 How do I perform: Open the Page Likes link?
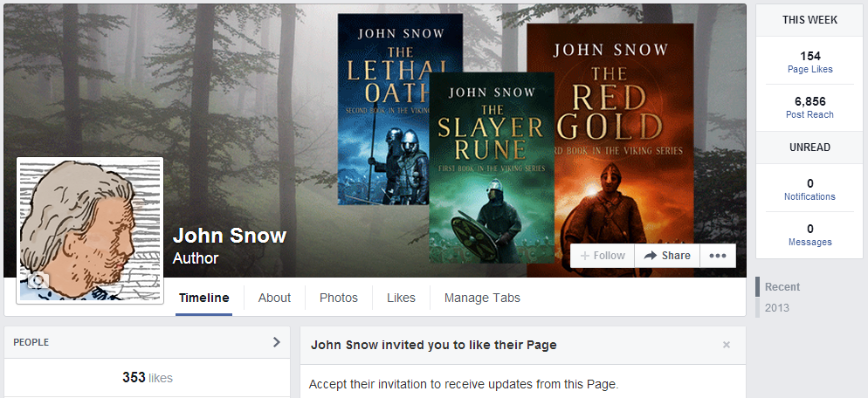tap(809, 69)
